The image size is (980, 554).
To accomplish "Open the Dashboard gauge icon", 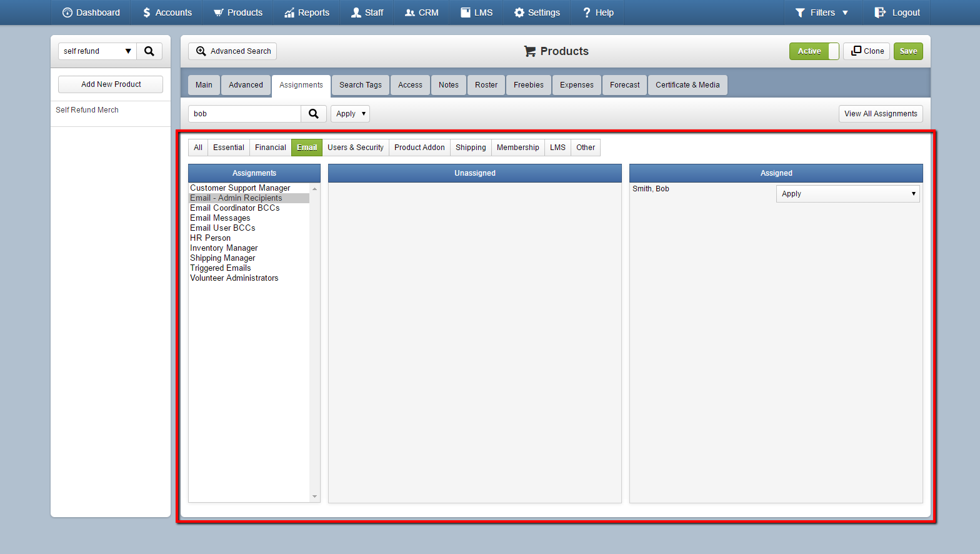I will (67, 13).
